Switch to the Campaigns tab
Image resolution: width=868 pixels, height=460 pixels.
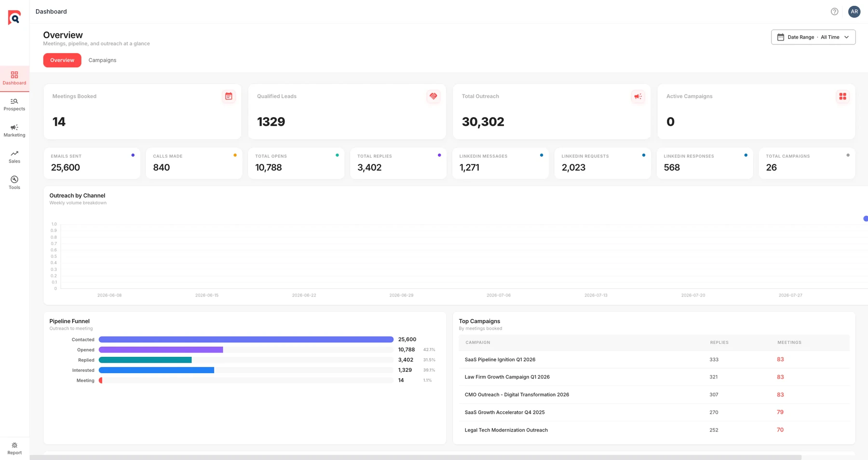click(102, 60)
